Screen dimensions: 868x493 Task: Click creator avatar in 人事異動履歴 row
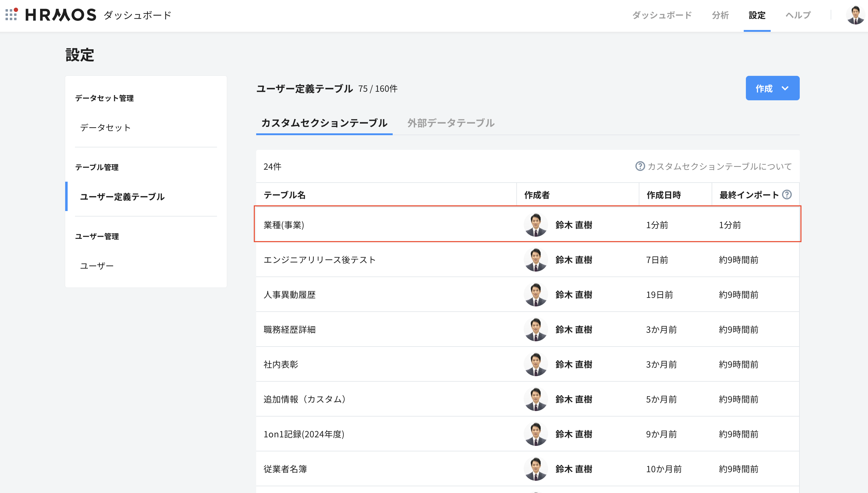click(536, 295)
